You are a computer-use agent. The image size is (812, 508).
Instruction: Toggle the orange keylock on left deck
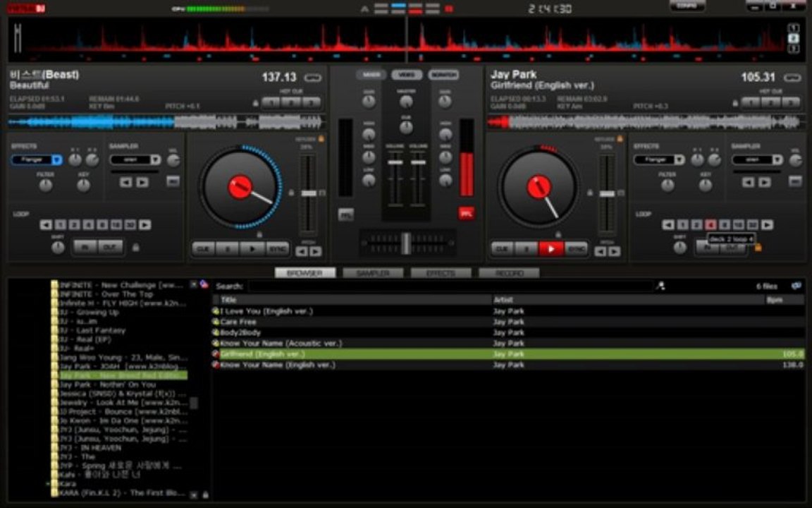coord(321,138)
